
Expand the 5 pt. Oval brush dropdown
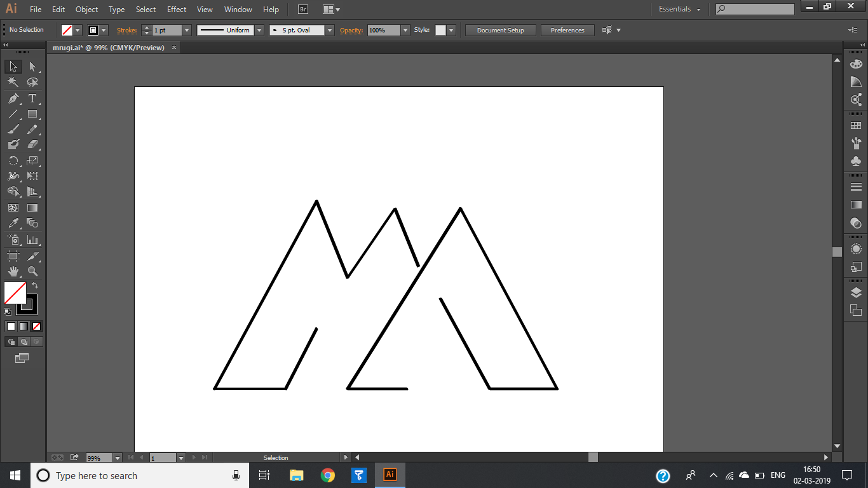[329, 30]
